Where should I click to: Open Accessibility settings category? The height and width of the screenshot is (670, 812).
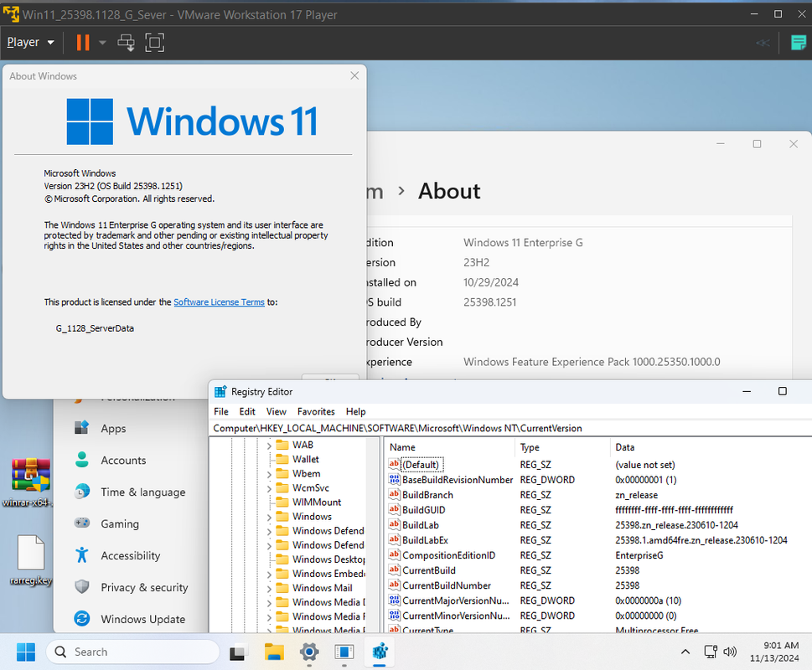click(131, 555)
